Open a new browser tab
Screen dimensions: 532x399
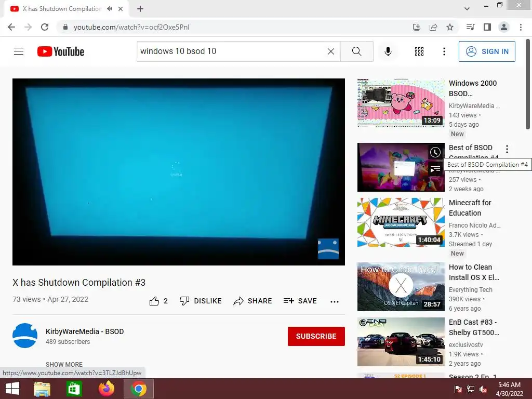(x=140, y=9)
